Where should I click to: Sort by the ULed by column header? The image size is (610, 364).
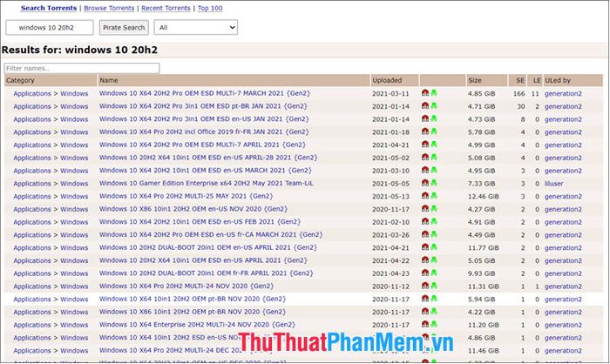[x=573, y=80]
